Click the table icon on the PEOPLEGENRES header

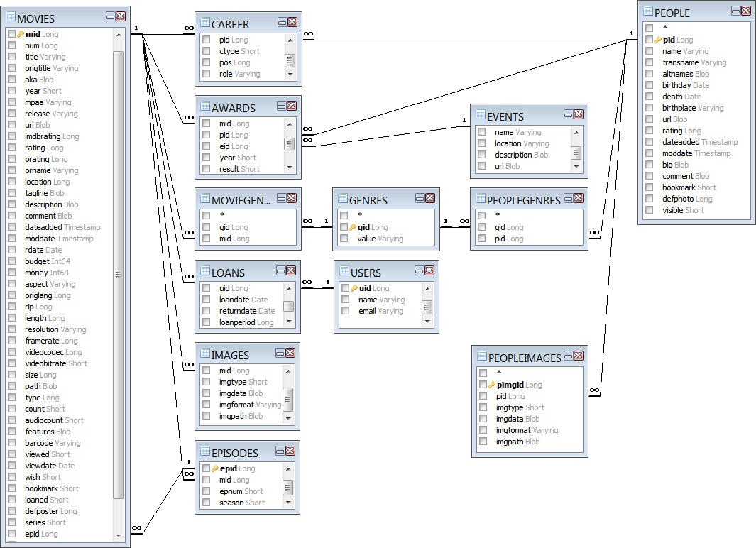[479, 199]
